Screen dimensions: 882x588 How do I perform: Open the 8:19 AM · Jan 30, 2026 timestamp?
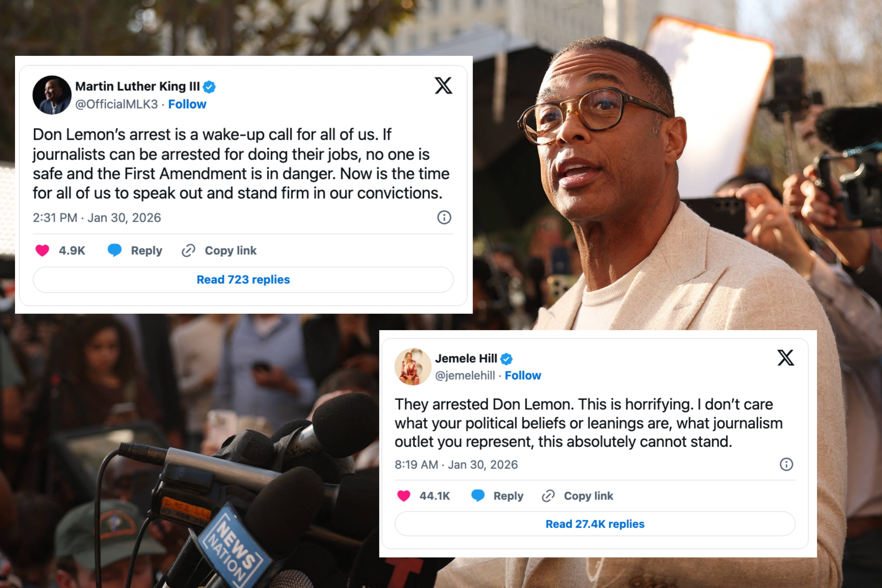click(x=456, y=465)
